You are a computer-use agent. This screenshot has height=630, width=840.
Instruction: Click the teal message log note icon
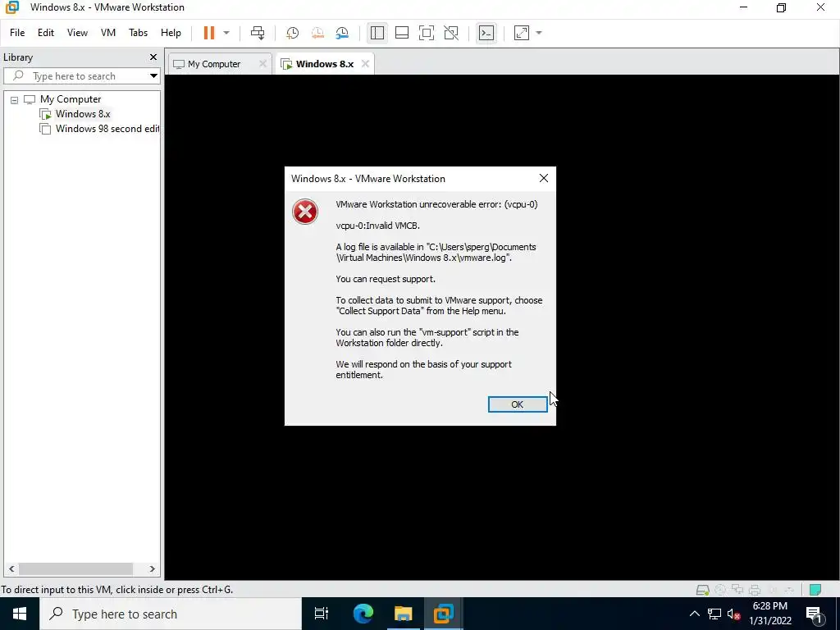tap(815, 590)
